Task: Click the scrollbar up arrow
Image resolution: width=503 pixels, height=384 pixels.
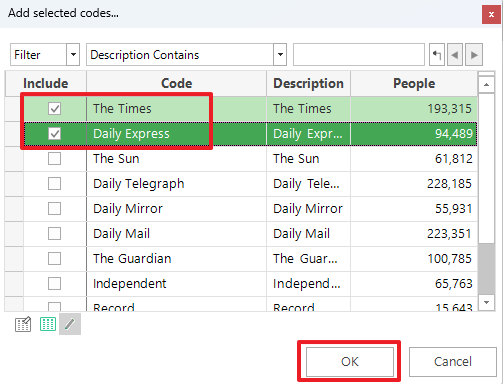Action: point(486,85)
